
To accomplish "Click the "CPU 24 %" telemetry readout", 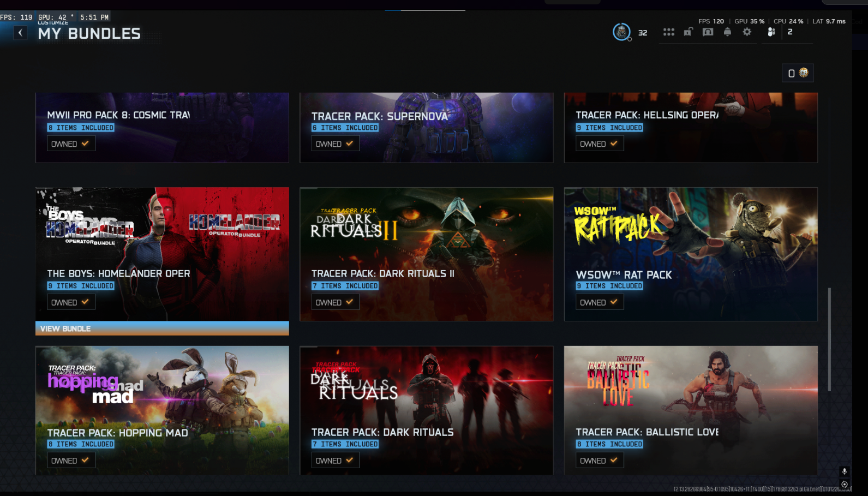I will 788,21.
